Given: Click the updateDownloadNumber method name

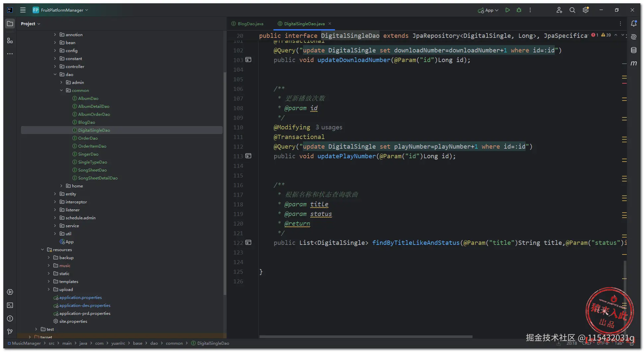Looking at the screenshot, I should pos(354,60).
